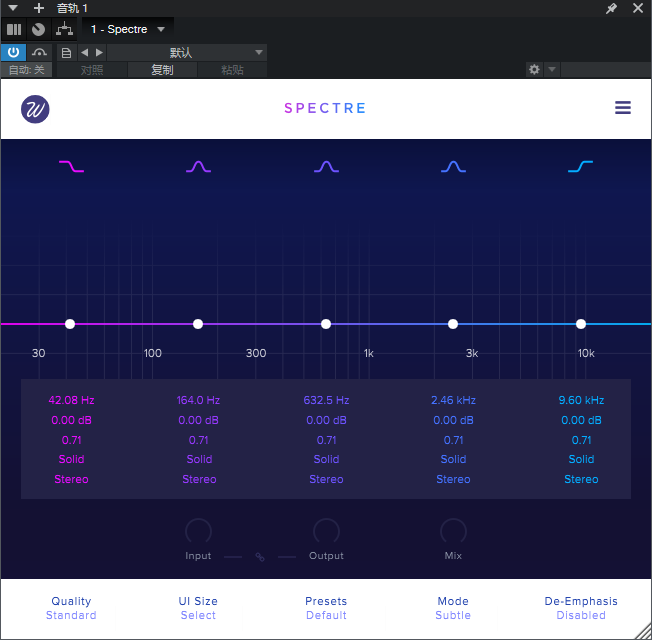The height and width of the screenshot is (640, 652).
Task: Click 粘贴 paste button
Action: coord(232,70)
